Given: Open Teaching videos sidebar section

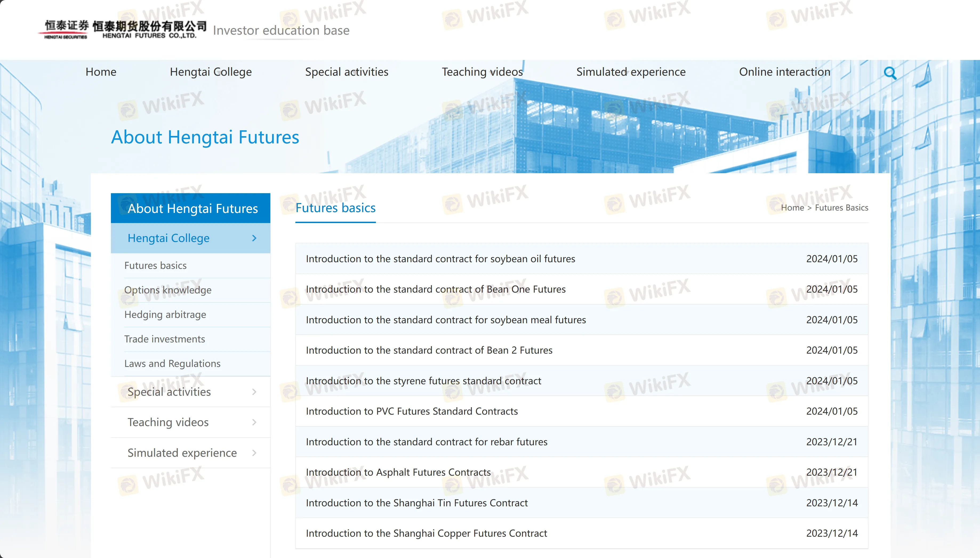Looking at the screenshot, I should [191, 422].
